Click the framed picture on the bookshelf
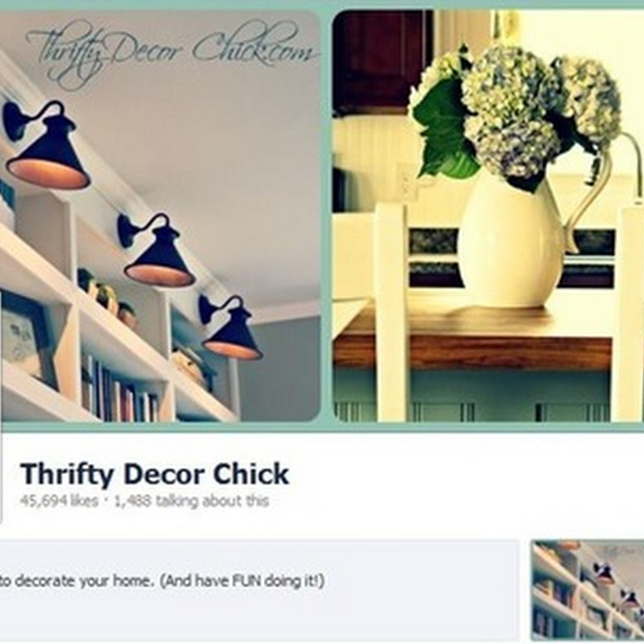 (28, 341)
